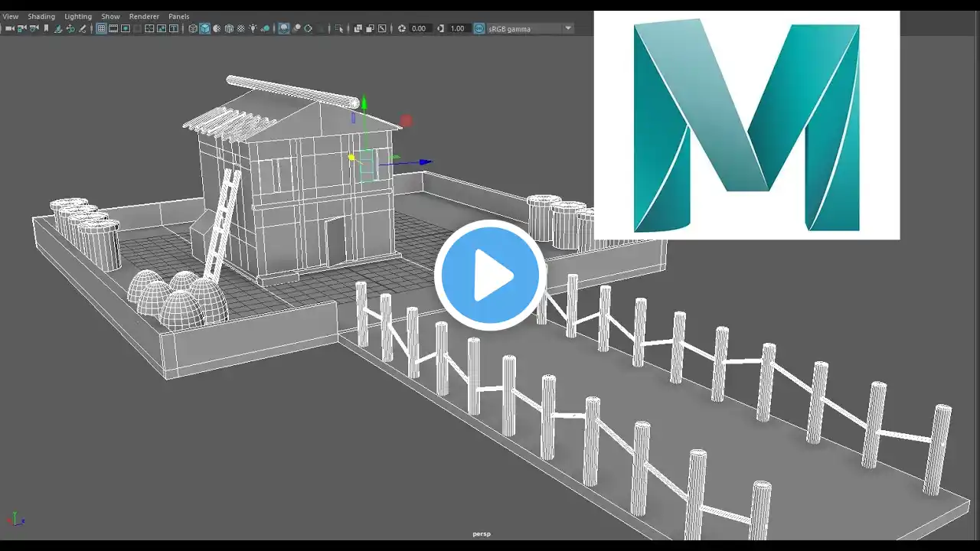Viewport: 980px width, 551px height.
Task: Toggle the viewport grid display
Action: point(101,28)
